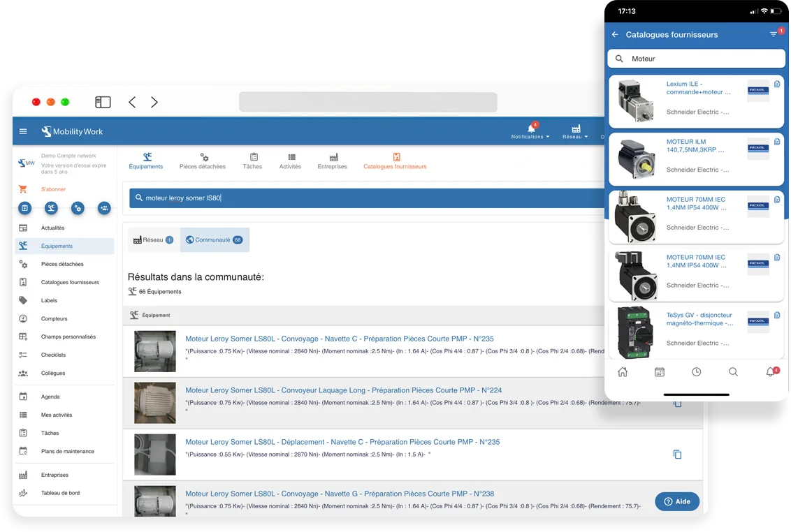The height and width of the screenshot is (532, 791).
Task: Switch to the Activités top tab
Action: coord(290,161)
